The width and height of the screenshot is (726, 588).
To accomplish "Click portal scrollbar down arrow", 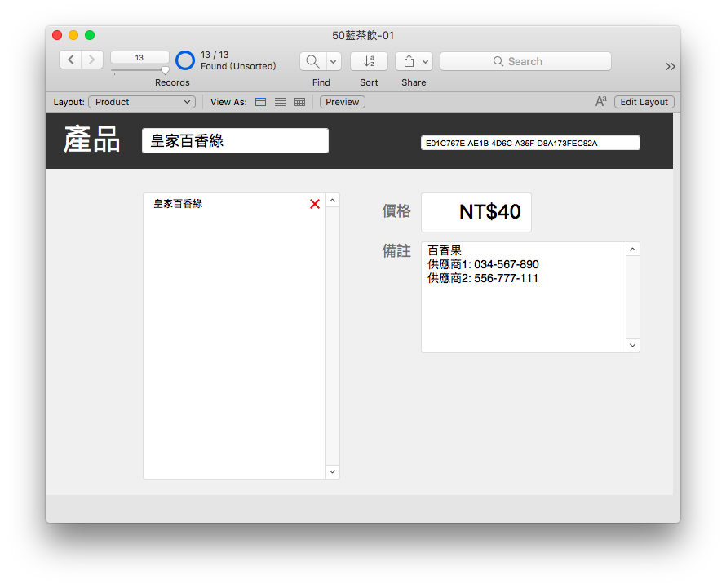I will pos(333,472).
